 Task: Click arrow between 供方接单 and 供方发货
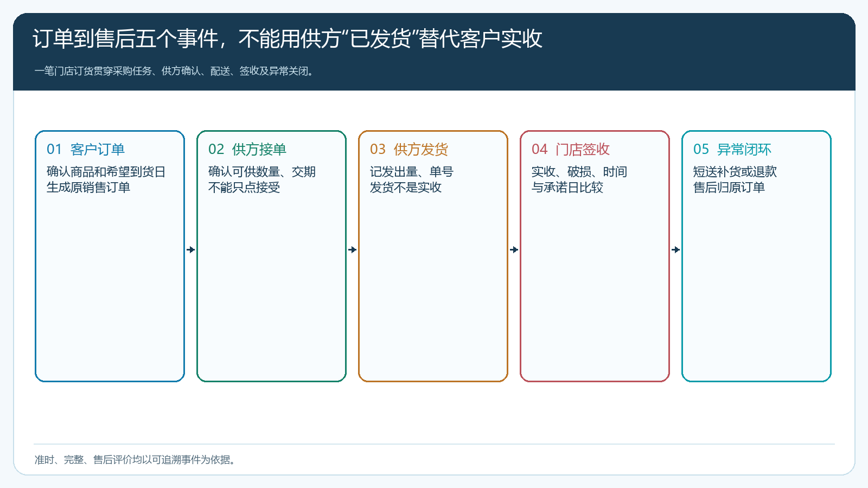tap(353, 250)
